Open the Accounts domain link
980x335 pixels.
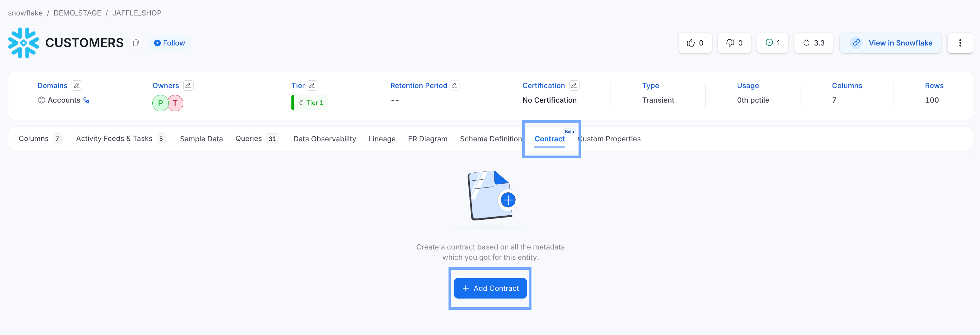(x=64, y=100)
